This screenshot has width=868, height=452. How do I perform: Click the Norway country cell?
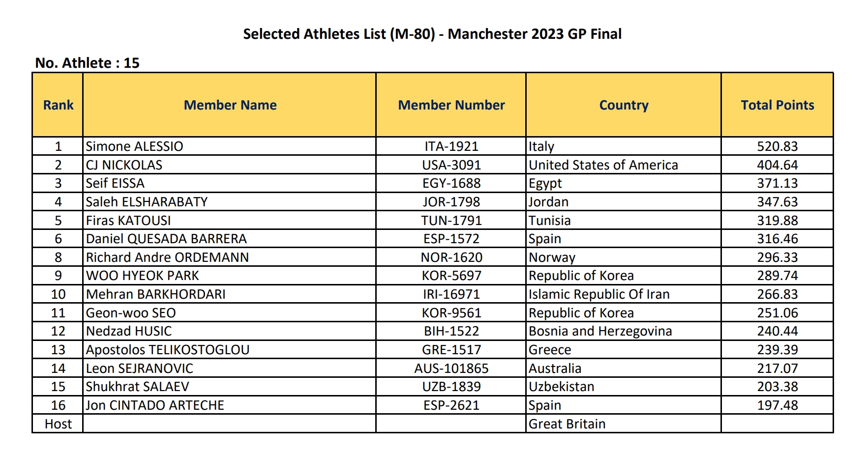[x=624, y=257]
